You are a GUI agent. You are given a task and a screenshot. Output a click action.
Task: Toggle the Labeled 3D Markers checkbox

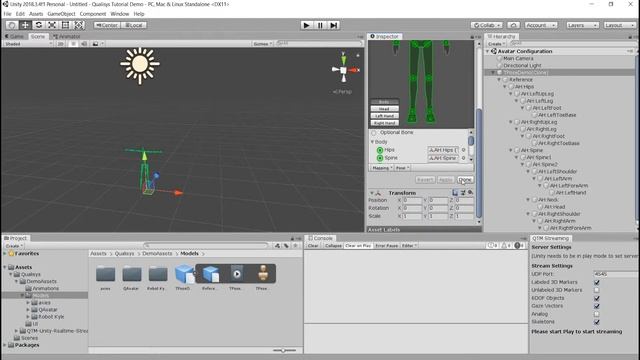pos(597,282)
